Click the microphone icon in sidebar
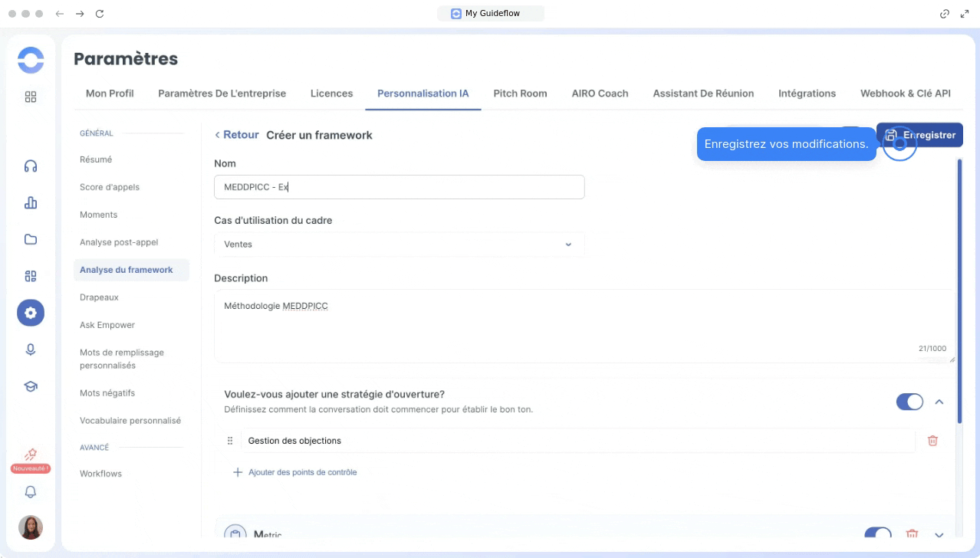This screenshot has height=558, width=980. (x=31, y=350)
